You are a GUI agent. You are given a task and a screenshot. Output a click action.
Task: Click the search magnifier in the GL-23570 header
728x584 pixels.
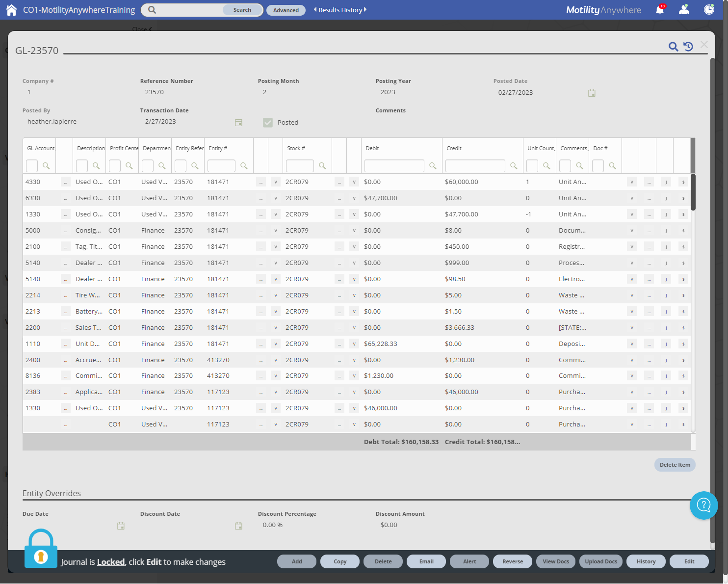coord(673,47)
